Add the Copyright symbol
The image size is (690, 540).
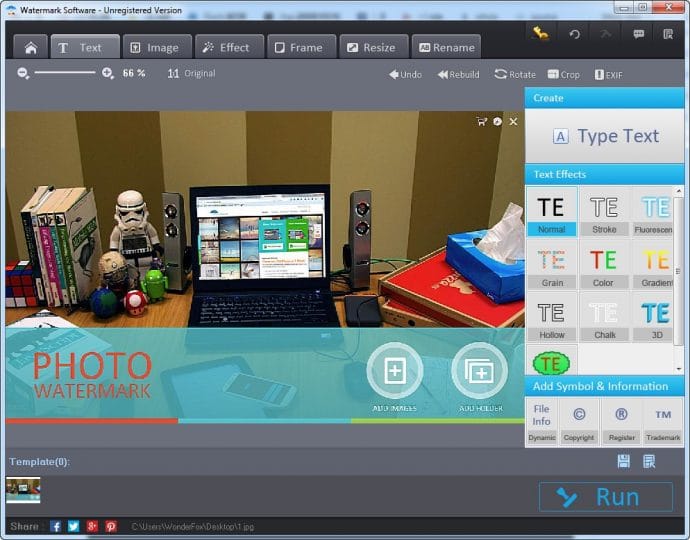(x=578, y=421)
